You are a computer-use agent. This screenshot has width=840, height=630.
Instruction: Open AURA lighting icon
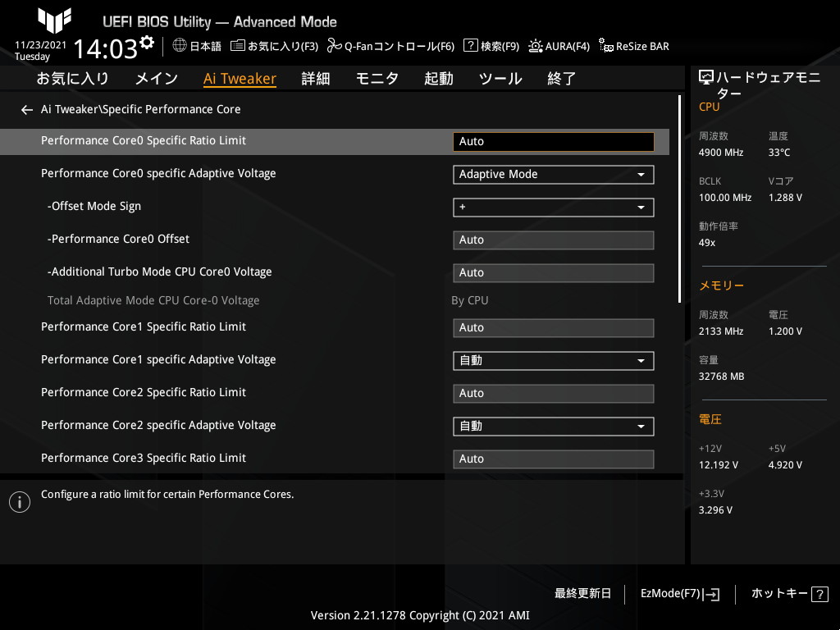[x=535, y=46]
